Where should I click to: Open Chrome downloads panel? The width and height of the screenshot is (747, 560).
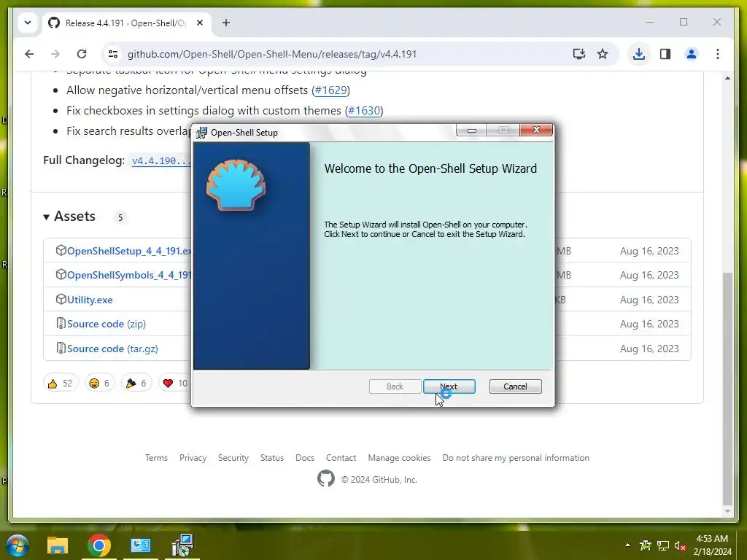[639, 54]
